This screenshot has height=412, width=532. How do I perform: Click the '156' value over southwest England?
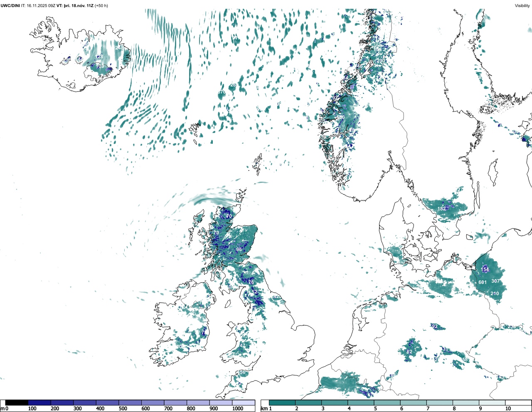click(x=241, y=372)
